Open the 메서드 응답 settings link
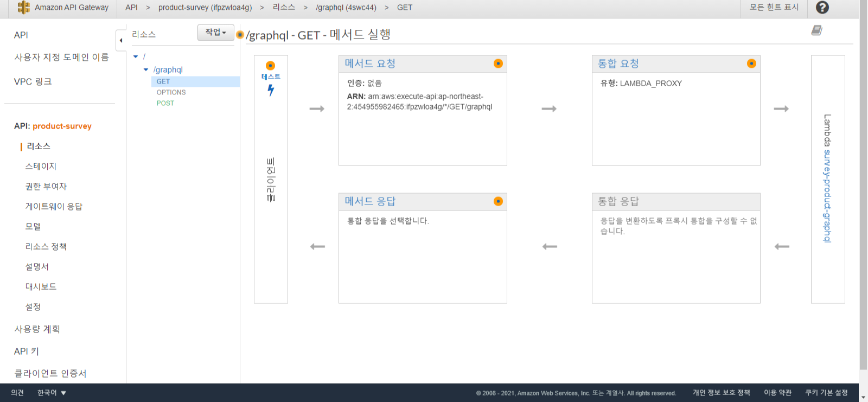The image size is (868, 402). tap(370, 201)
